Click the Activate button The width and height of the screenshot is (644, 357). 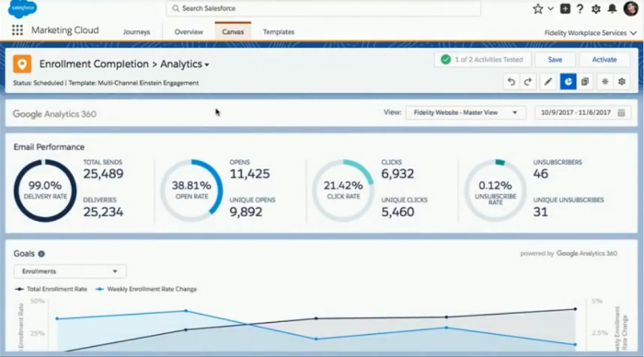(x=604, y=60)
